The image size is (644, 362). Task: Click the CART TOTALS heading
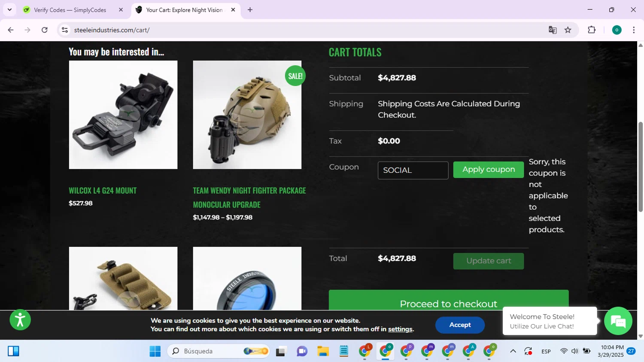coord(355,52)
